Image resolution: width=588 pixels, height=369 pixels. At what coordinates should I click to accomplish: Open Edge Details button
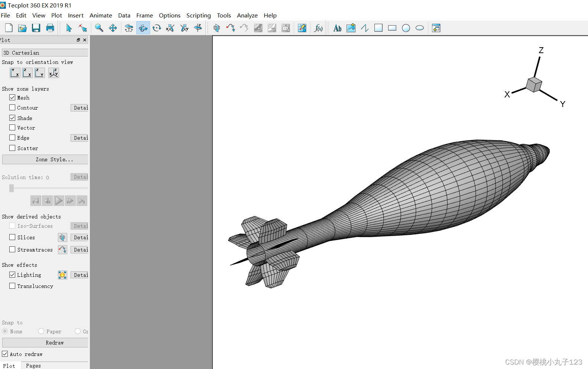pos(79,138)
